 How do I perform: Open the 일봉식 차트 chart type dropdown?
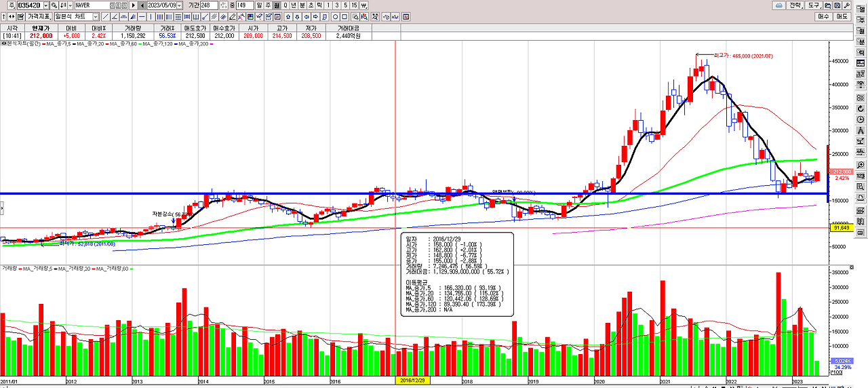click(x=96, y=16)
